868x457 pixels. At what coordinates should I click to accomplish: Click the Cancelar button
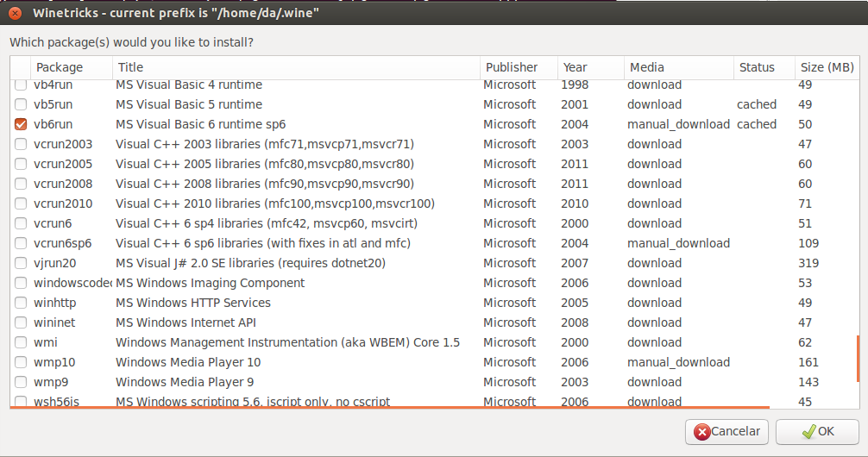pos(726,431)
